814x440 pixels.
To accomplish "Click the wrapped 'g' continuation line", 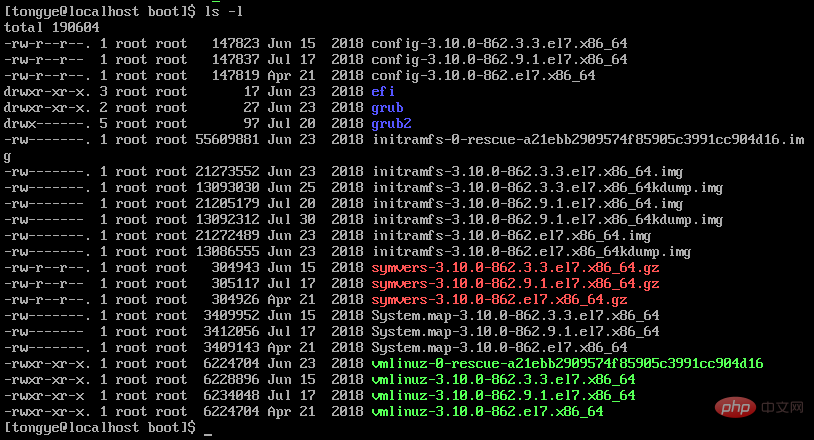I will tap(7, 156).
